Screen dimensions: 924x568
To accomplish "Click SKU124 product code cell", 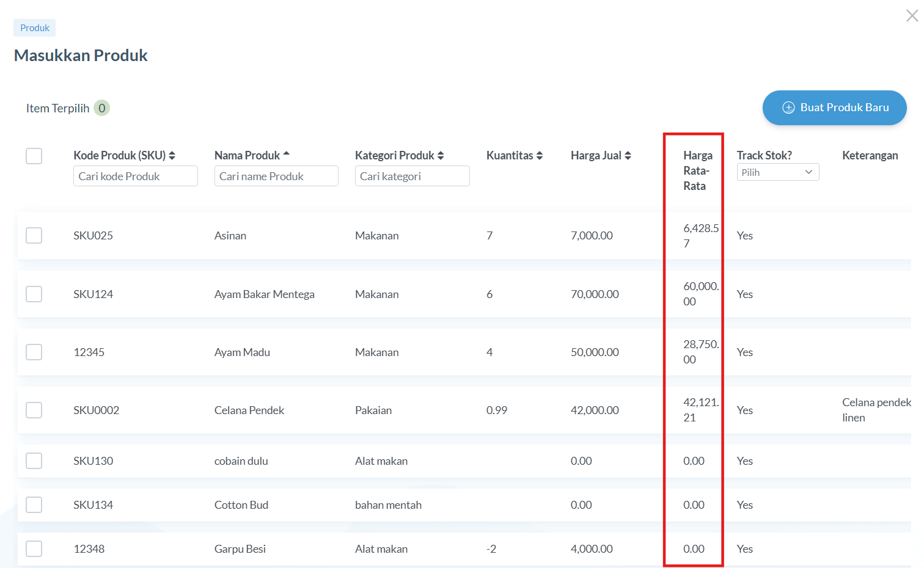I will click(93, 294).
